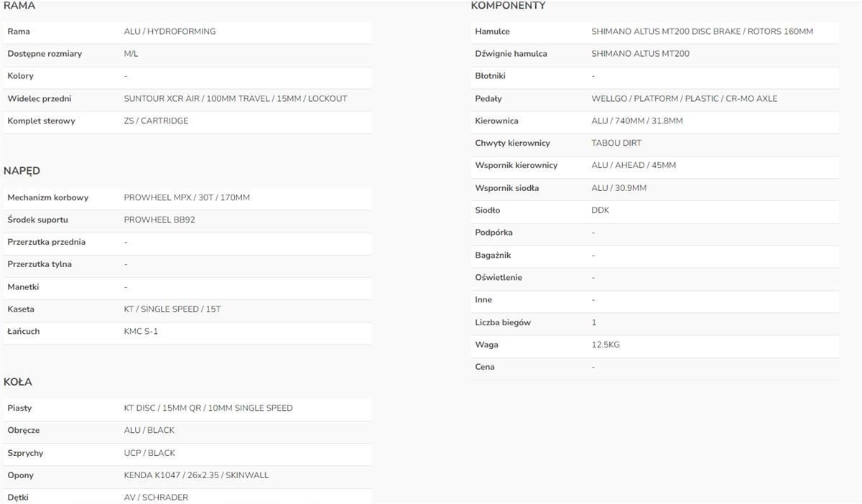
Task: Click the 'Cena' row label
Action: [x=485, y=367]
